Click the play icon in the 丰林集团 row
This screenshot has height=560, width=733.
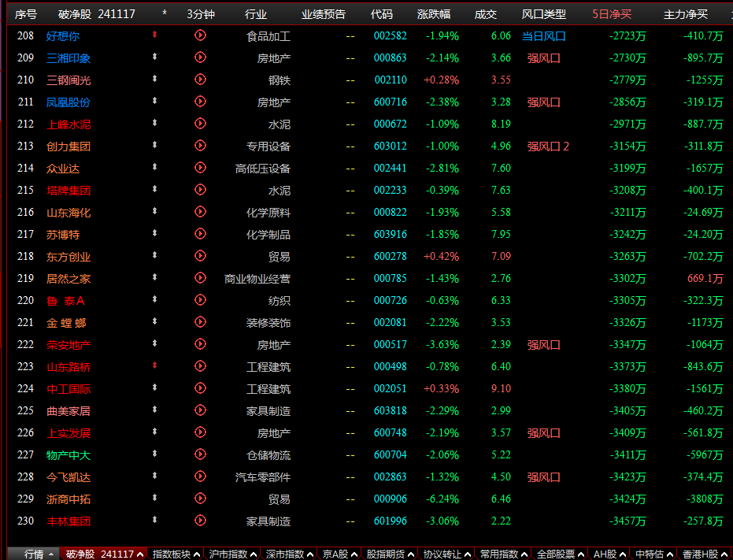point(200,521)
